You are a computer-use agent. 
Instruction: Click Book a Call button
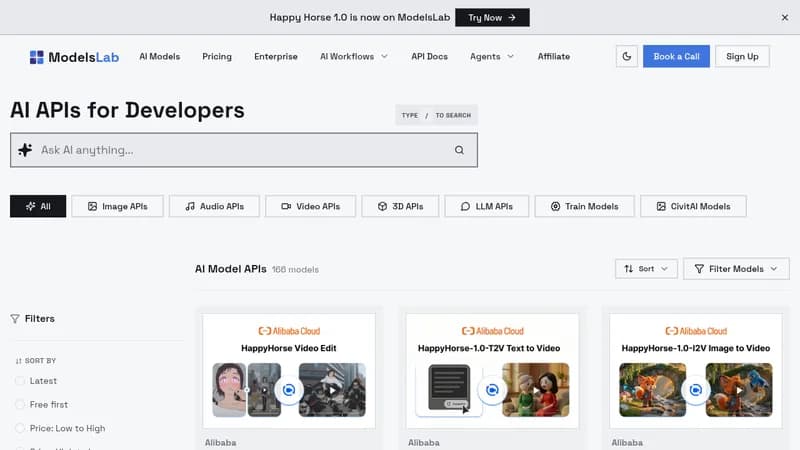(676, 57)
